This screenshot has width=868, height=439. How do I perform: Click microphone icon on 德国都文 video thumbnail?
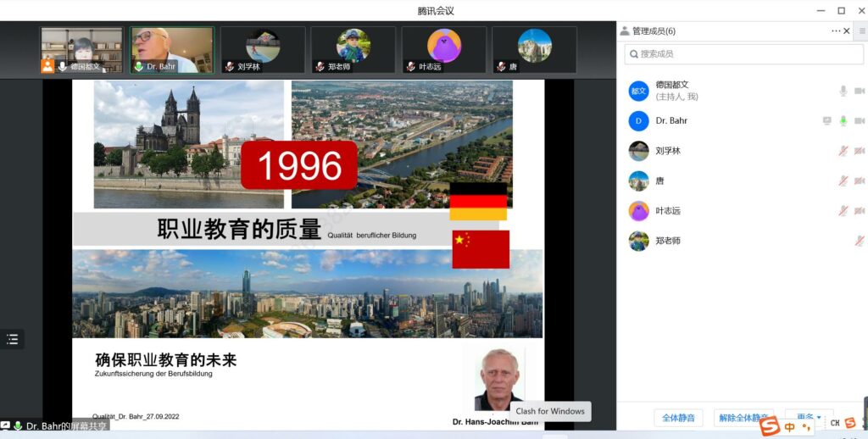click(x=63, y=66)
